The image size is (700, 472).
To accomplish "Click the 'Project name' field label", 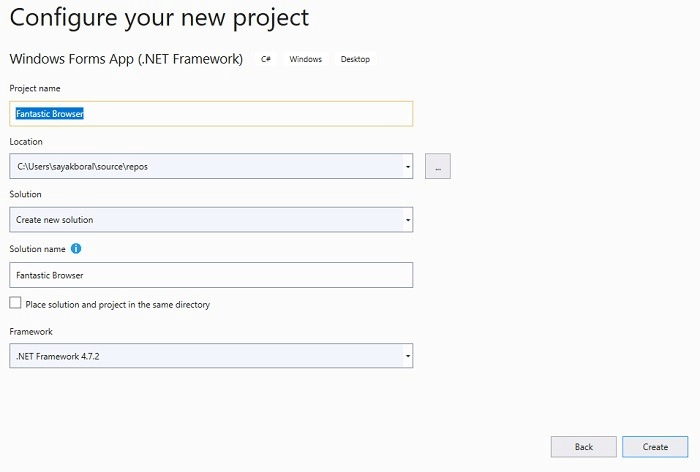I will 34,88.
